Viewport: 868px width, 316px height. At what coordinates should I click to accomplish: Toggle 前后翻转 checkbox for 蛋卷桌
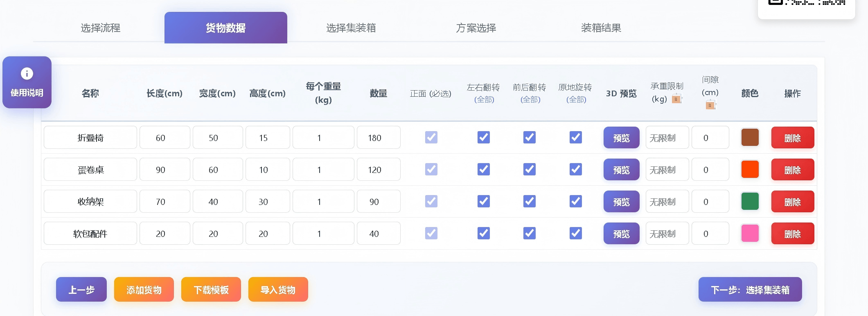(x=530, y=169)
